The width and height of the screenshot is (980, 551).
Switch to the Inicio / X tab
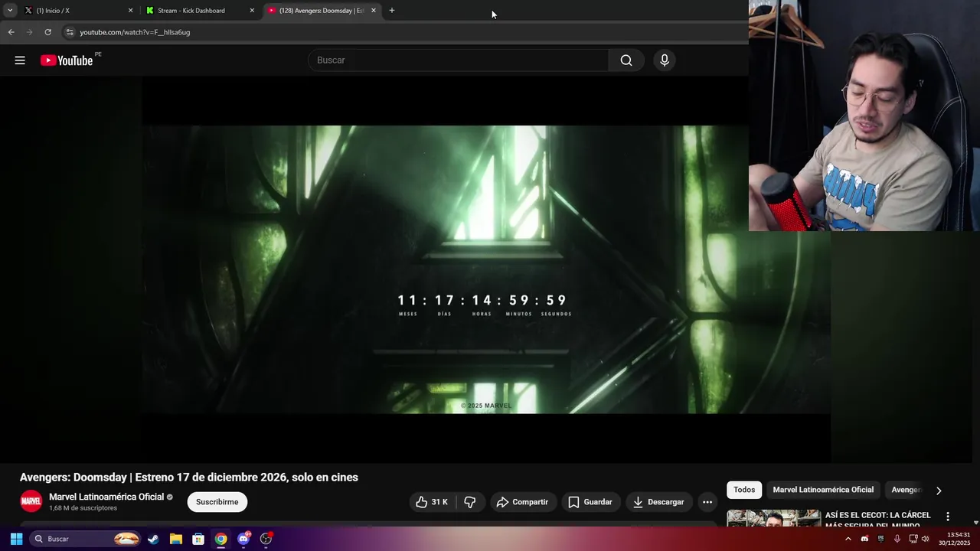point(77,11)
